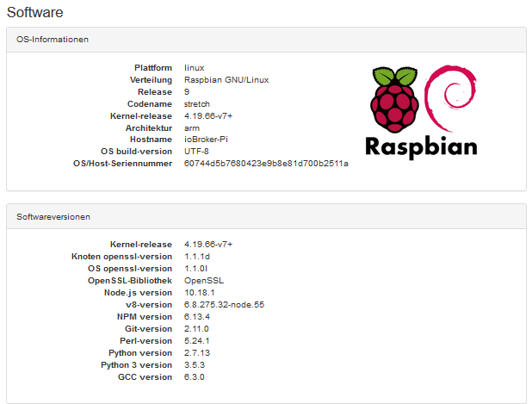
Task: Select the Verteilung value Raspbian GNU/Linux
Action: (226, 80)
